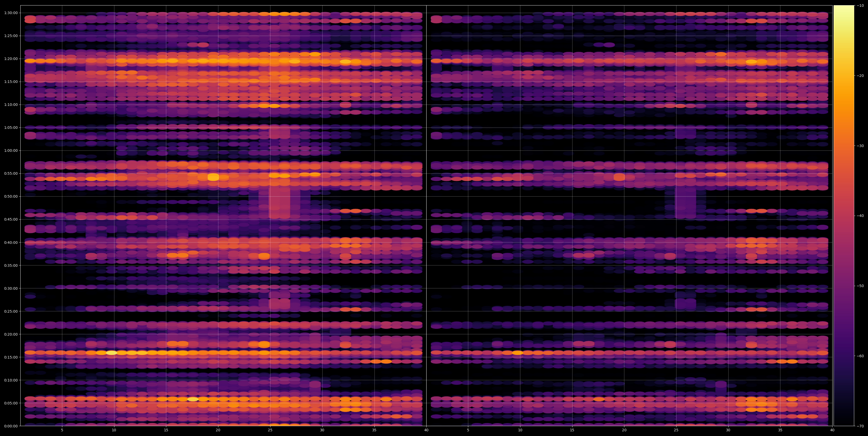Select the 0:40:00 tick label
868x436 pixels.
[x=11, y=243]
